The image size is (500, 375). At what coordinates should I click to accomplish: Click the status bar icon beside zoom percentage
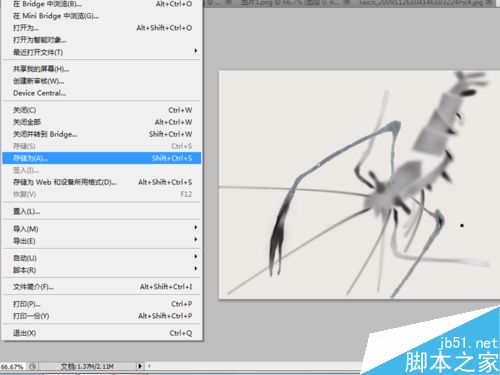click(33, 366)
